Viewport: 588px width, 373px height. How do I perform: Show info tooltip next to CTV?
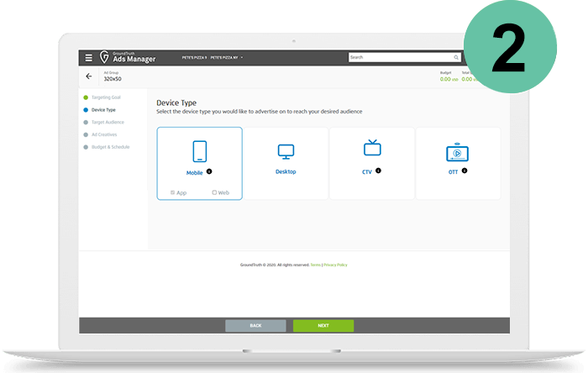[x=378, y=171]
